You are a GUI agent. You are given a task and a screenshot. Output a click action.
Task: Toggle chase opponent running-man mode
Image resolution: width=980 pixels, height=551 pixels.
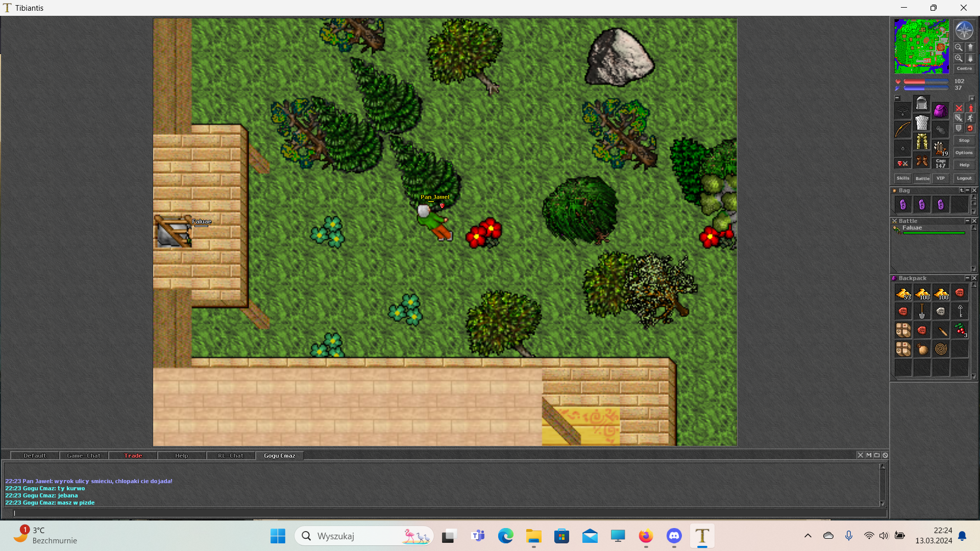pyautogui.click(x=970, y=118)
